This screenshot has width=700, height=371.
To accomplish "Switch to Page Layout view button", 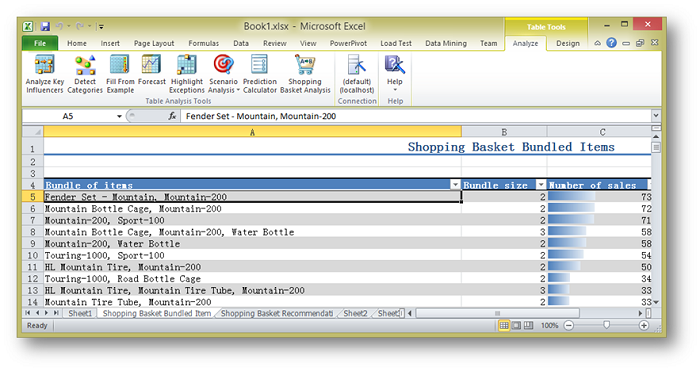I will tap(516, 325).
